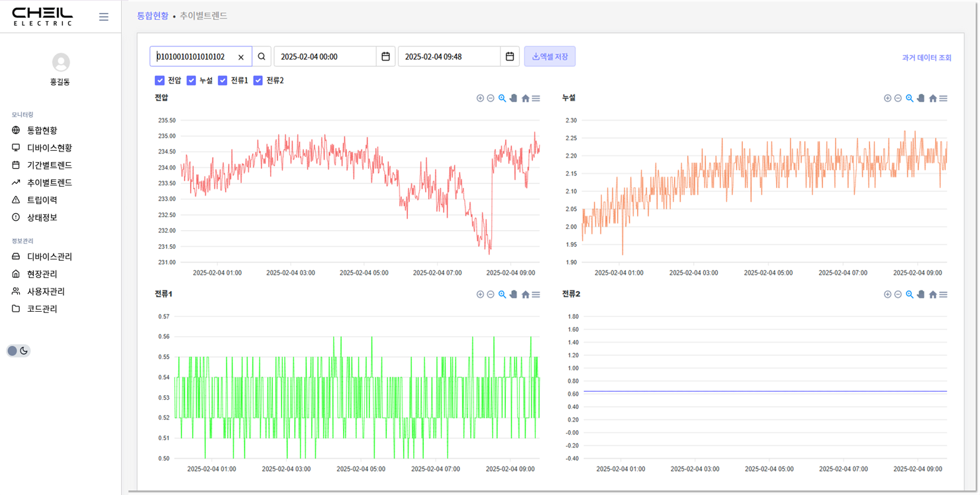Click the 홍길동 user avatar
Image resolution: width=980 pixels, height=495 pixels.
point(61,62)
